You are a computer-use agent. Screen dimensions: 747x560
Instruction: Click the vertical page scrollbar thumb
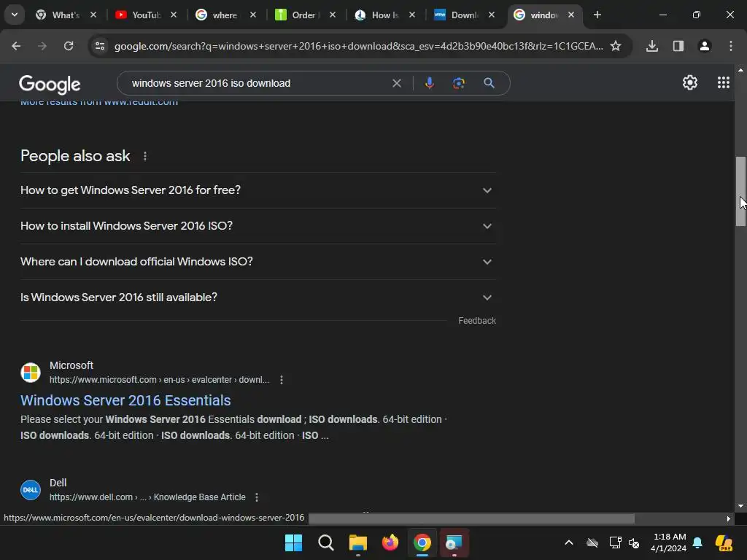pos(740,191)
